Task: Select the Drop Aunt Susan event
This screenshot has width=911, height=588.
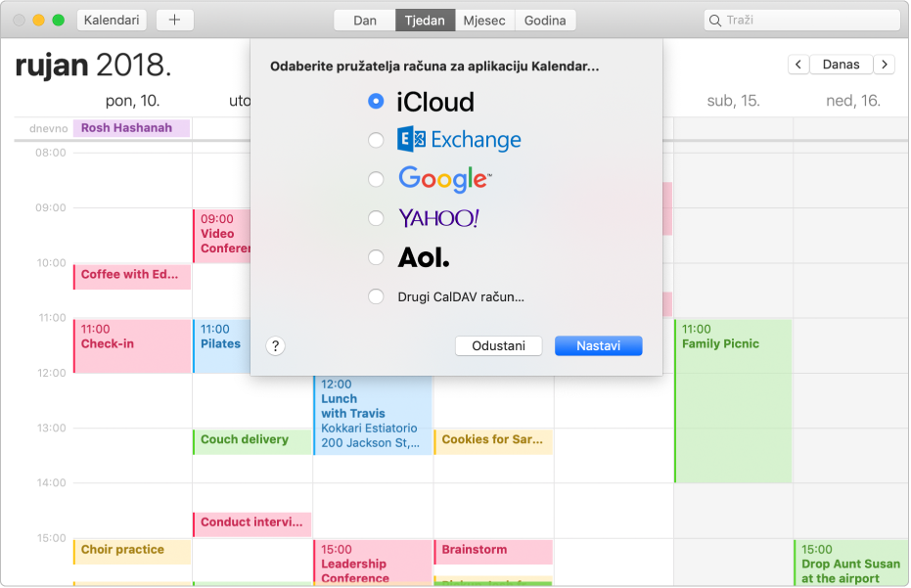Action: pos(851,563)
